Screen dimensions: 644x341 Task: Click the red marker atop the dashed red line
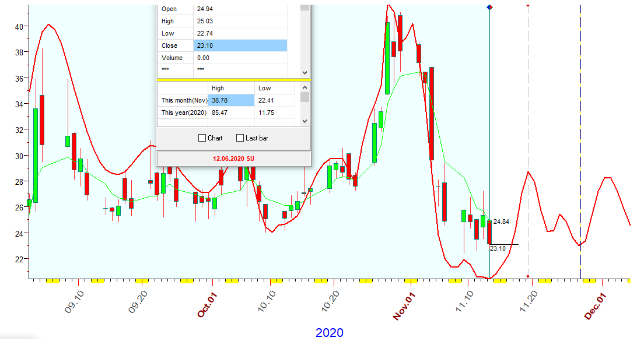click(x=528, y=5)
